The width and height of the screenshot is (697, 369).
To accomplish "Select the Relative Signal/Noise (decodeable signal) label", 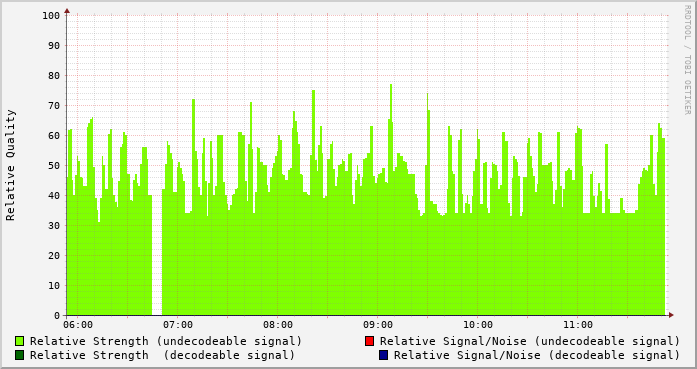I will click(x=537, y=355).
